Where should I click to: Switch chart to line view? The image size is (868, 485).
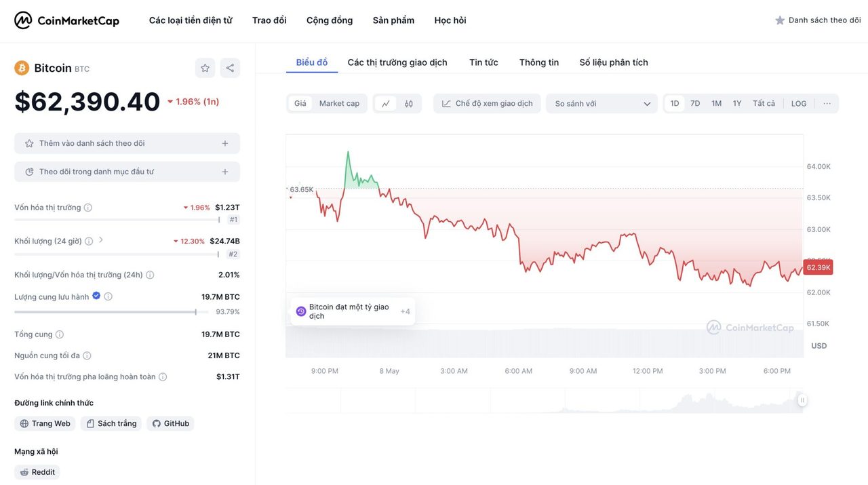click(386, 104)
